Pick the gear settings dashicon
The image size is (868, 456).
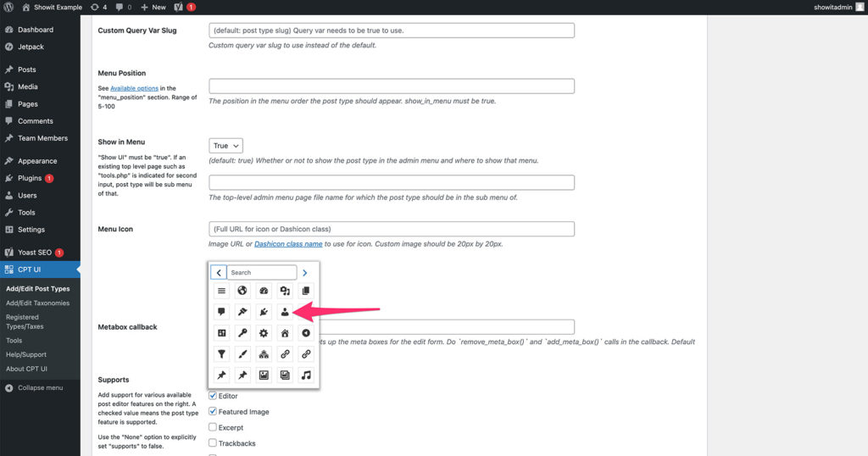263,333
